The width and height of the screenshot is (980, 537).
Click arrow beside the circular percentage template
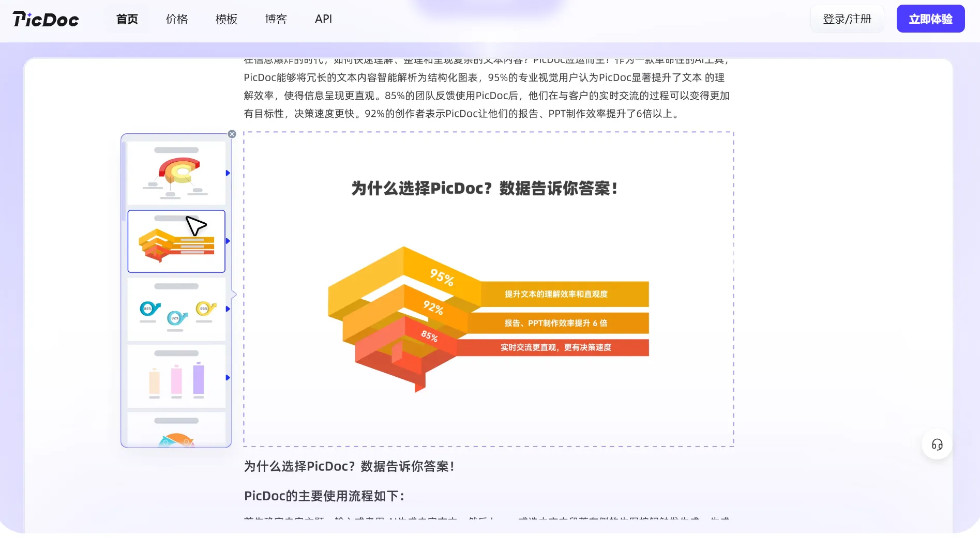click(x=228, y=309)
